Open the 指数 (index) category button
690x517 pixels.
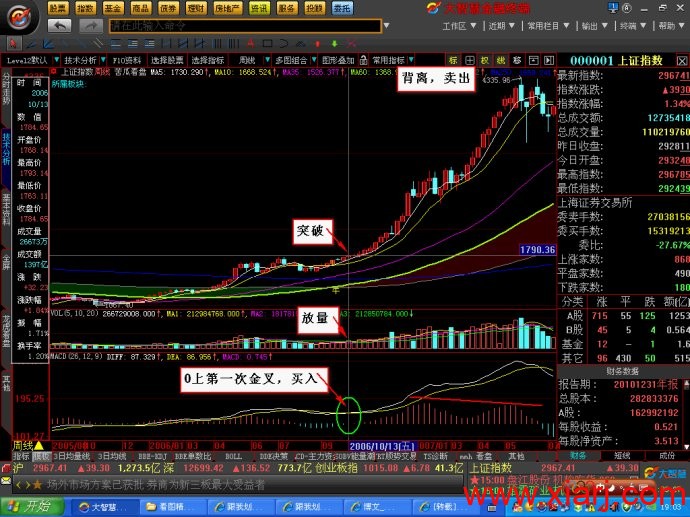85,8
